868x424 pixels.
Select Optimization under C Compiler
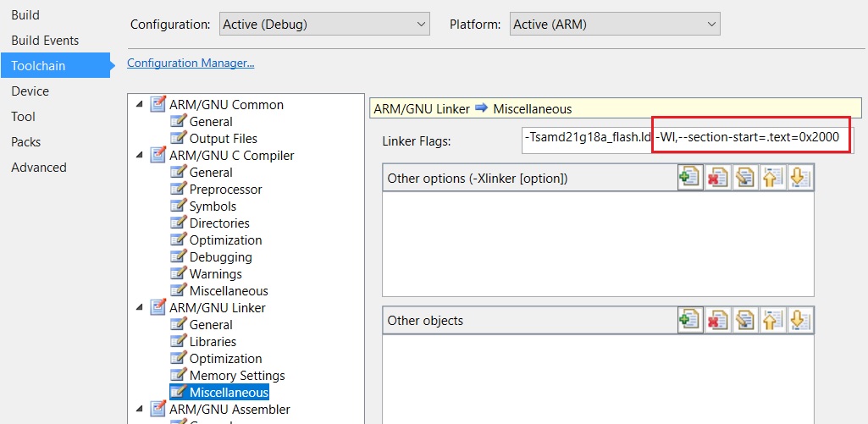pyautogui.click(x=225, y=240)
